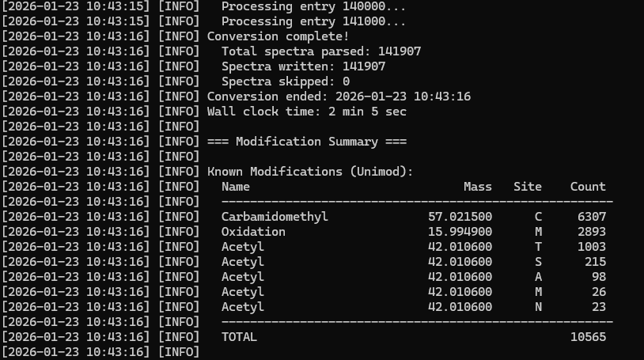Click the Carbamidomethyl count 6307
The height and width of the screenshot is (360, 644).
[x=592, y=217]
